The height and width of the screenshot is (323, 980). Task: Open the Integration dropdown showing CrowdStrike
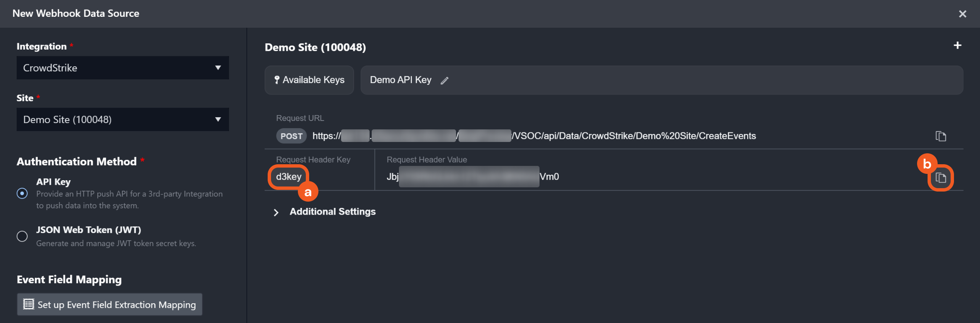(x=122, y=68)
